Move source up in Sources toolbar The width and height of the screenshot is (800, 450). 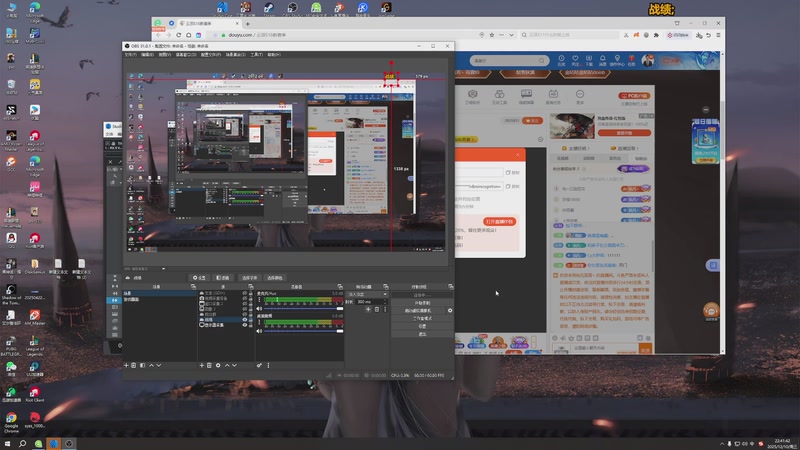[x=227, y=365]
